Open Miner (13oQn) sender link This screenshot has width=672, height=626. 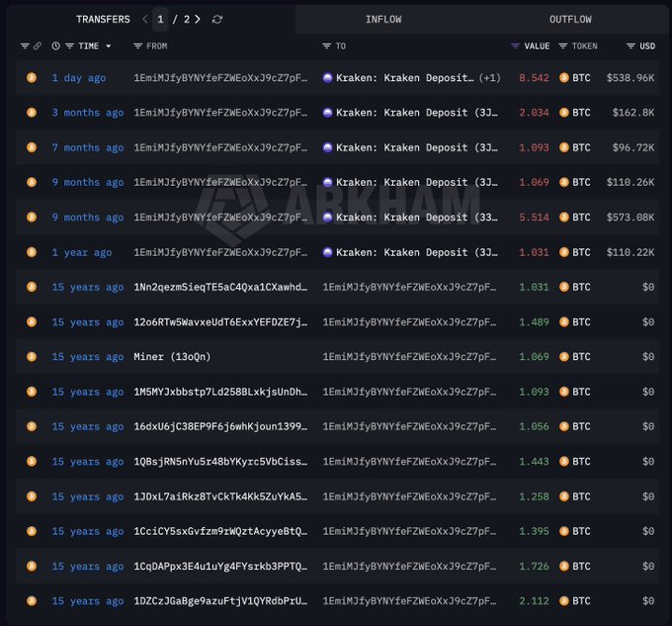click(x=172, y=357)
